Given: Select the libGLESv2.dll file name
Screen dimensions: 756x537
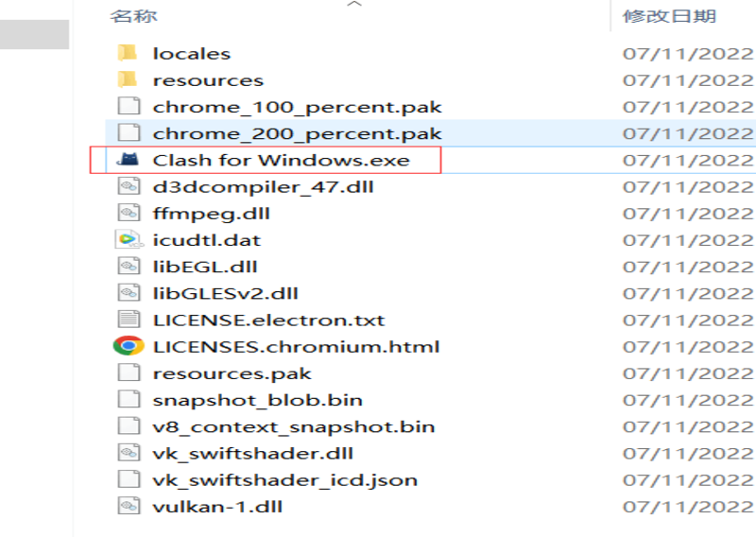Looking at the screenshot, I should 225,293.
